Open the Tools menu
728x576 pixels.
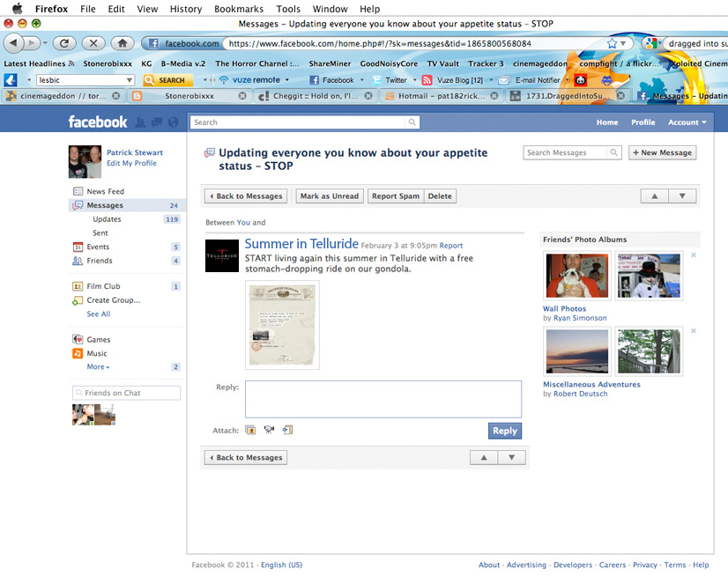coord(288,9)
